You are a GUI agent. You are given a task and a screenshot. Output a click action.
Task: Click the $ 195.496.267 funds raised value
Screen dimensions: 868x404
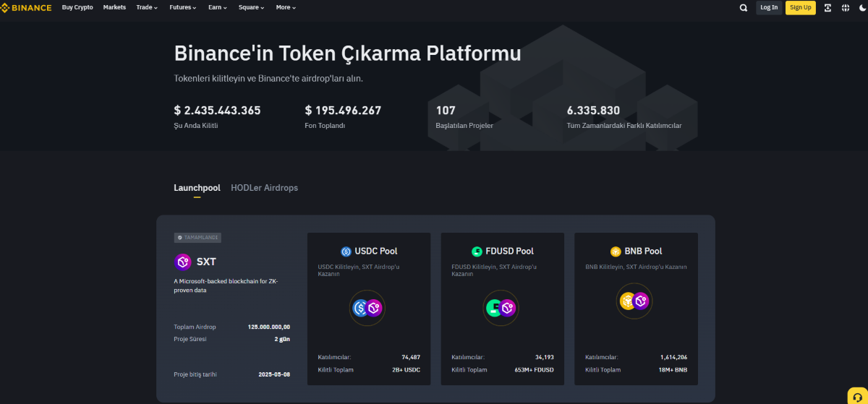[343, 111]
